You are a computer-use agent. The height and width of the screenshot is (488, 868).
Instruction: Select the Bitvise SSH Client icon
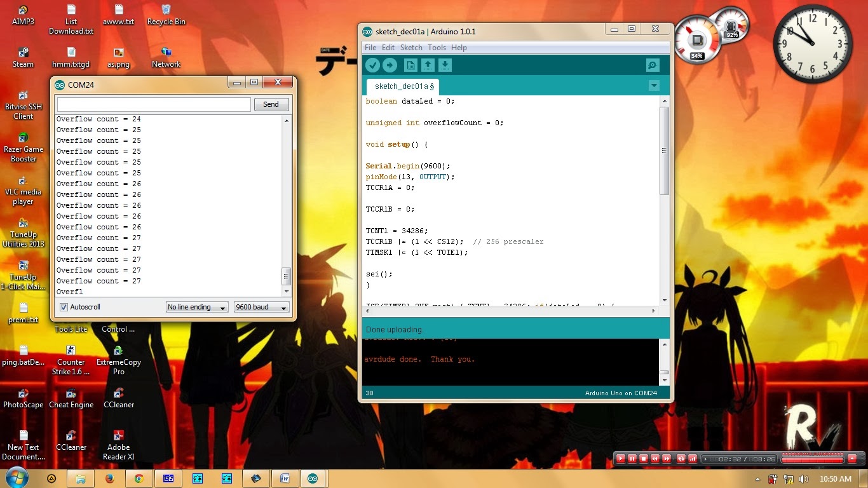click(x=23, y=105)
